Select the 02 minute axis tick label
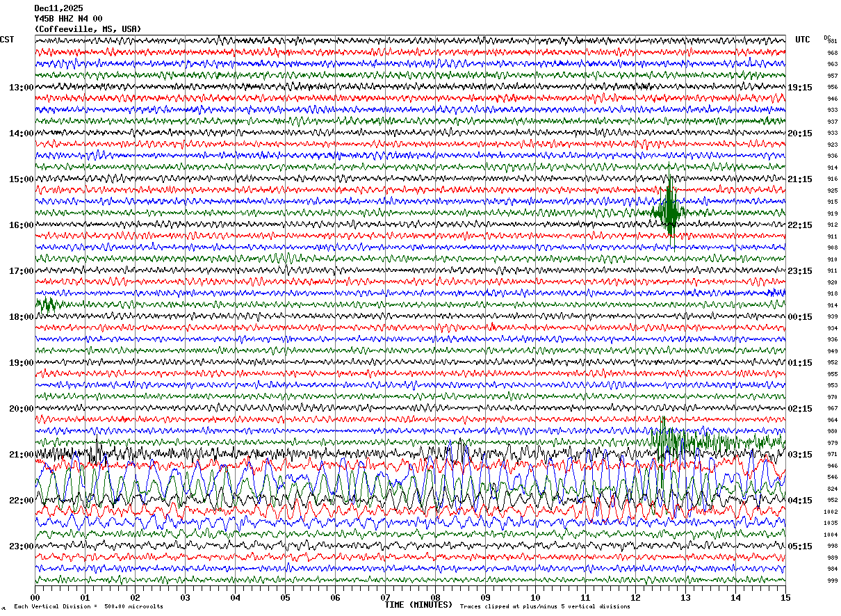Viewport: 841px width, 616px height. point(135,597)
